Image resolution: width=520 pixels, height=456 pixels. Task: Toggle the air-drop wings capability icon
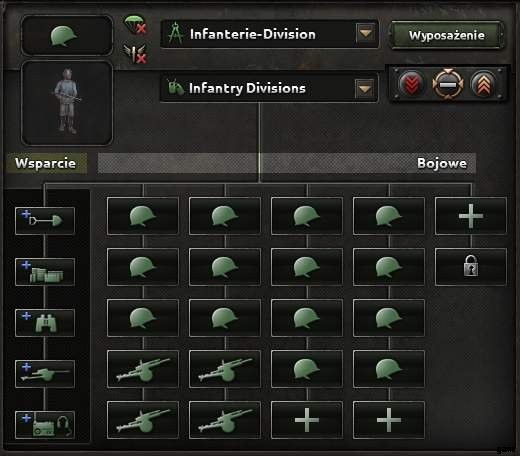click(x=135, y=53)
